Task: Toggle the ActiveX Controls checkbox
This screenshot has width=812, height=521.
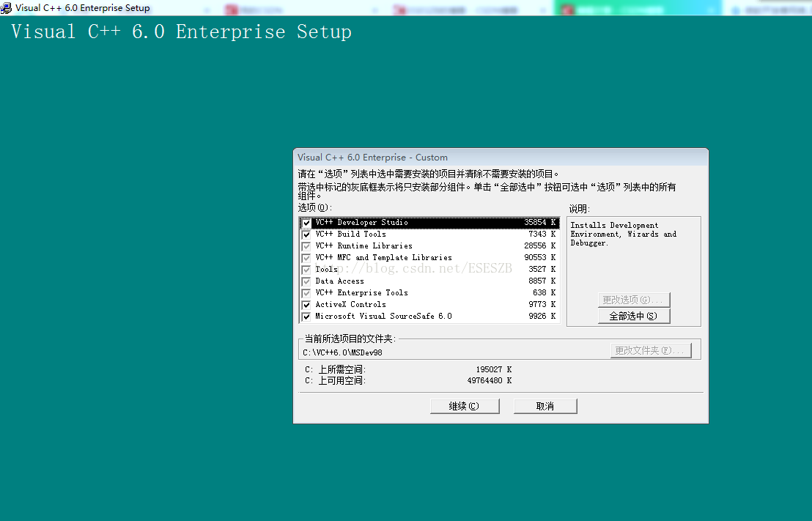Action: [x=306, y=305]
